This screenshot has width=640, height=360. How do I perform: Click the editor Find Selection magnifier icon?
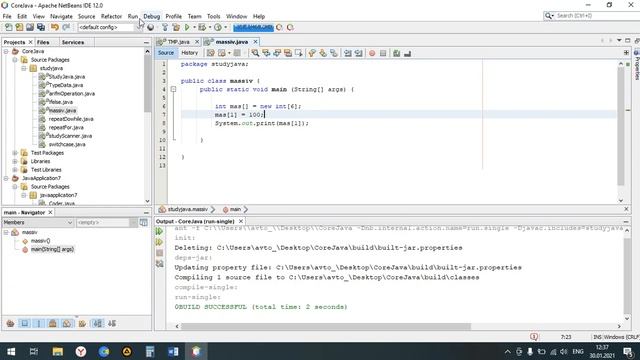255,53
